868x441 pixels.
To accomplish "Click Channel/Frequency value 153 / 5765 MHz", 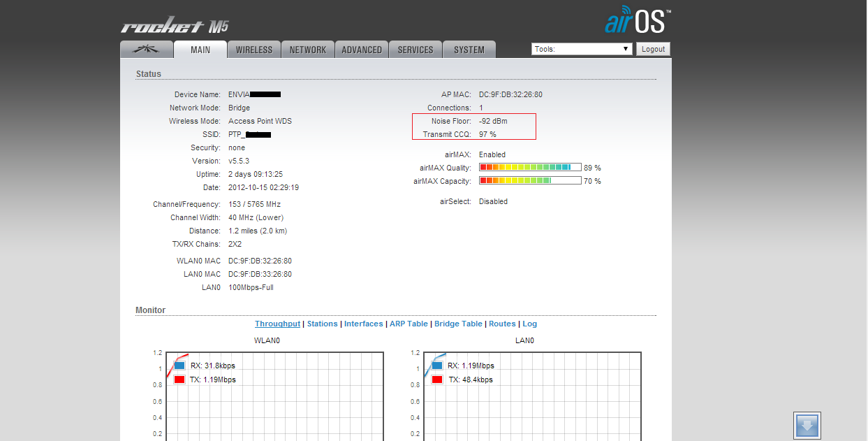I will [254, 204].
